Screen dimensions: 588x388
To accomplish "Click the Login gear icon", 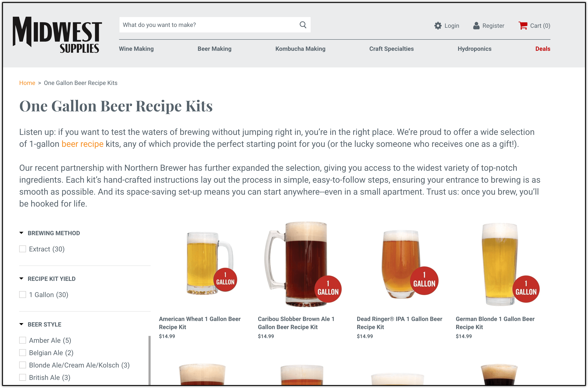I will click(438, 26).
